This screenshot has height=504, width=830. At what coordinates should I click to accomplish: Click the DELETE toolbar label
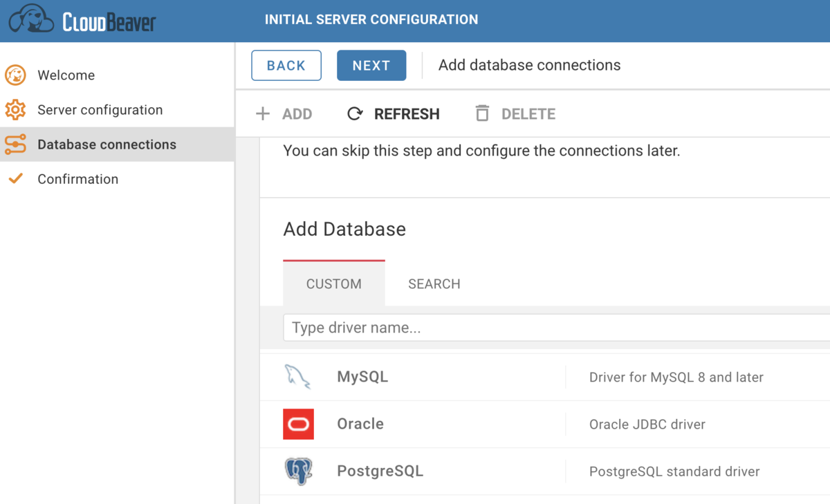tap(528, 114)
